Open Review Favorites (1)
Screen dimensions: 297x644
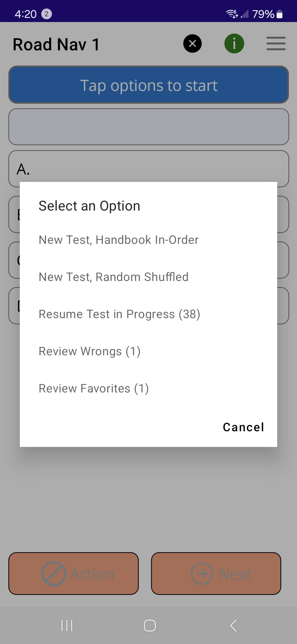pyautogui.click(x=94, y=388)
